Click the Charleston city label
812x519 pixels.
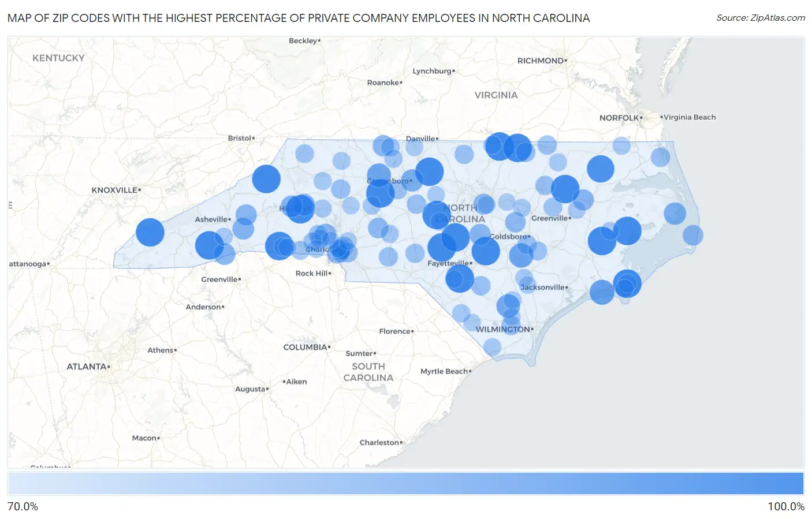pyautogui.click(x=381, y=443)
